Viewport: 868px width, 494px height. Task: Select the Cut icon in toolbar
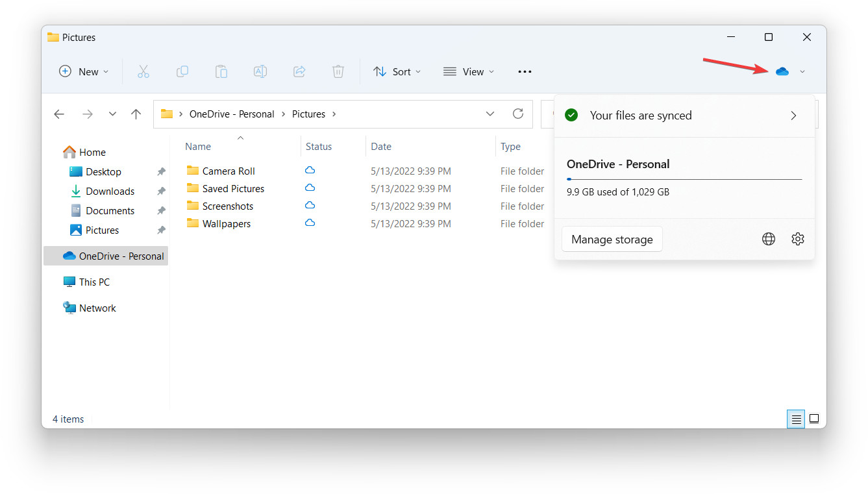tap(143, 71)
